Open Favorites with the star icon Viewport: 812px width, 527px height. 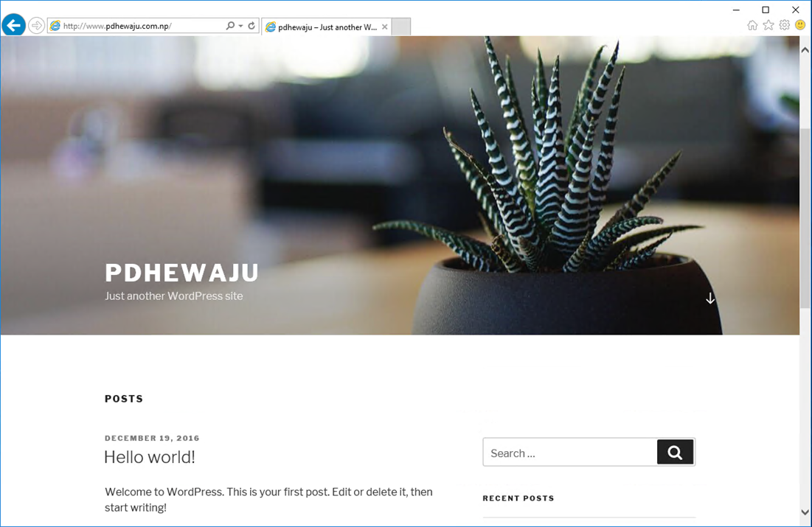(768, 25)
